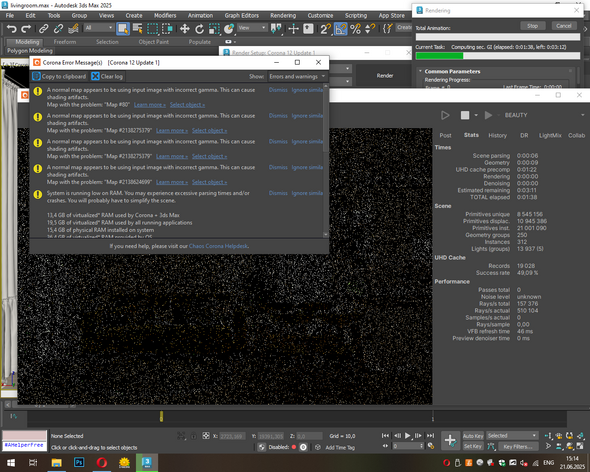This screenshot has height=472, width=590.
Task: Click the pink color swatch near MAXScript listener
Action: point(24,436)
